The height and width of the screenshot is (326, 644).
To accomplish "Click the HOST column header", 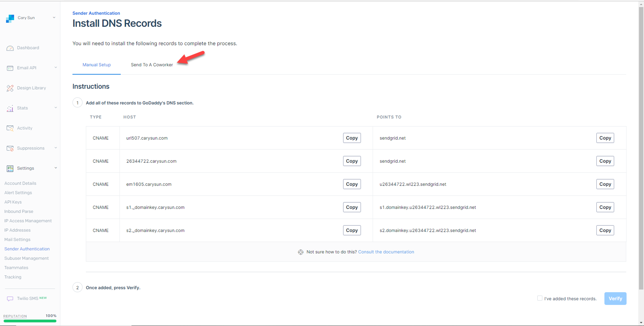I will click(129, 117).
